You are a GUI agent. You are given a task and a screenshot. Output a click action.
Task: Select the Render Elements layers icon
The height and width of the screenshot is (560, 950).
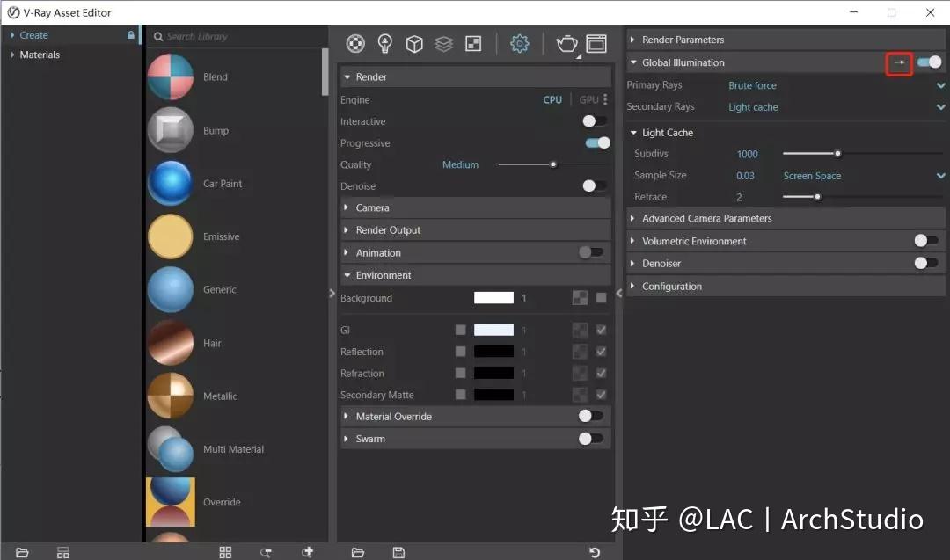pos(443,44)
